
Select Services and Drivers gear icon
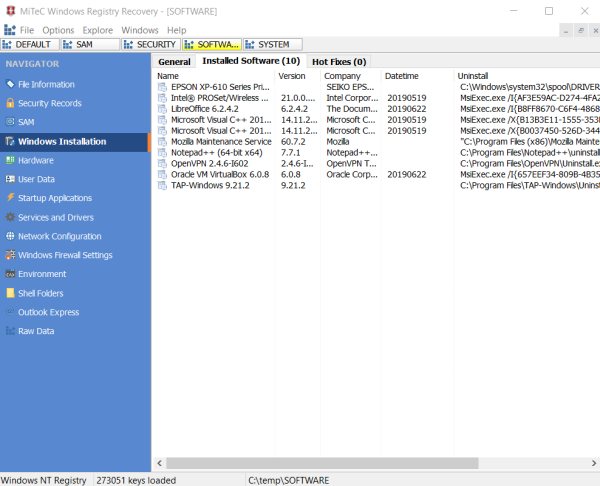tap(10, 217)
